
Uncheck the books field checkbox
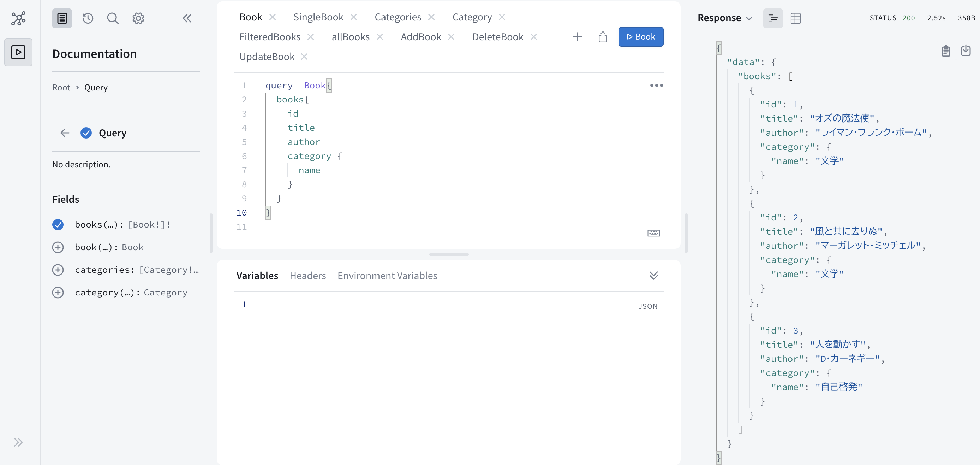click(58, 224)
